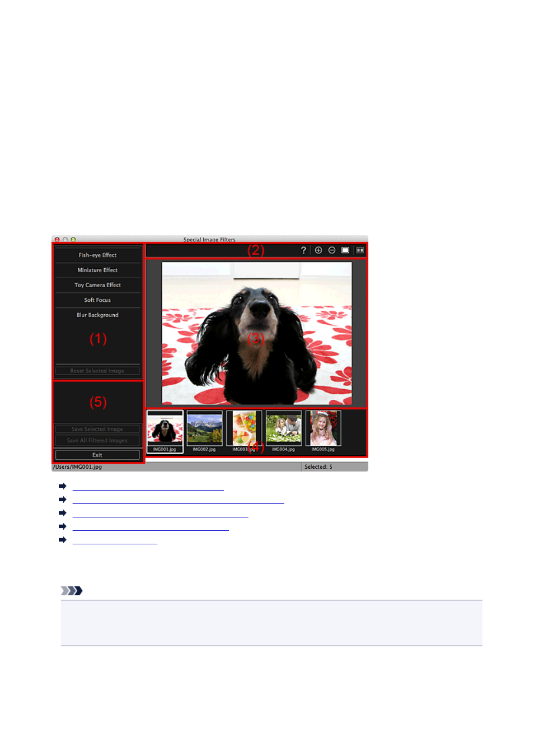Screen dimensions: 534x756
Task: Select the Soft Focus filter
Action: click(x=97, y=300)
